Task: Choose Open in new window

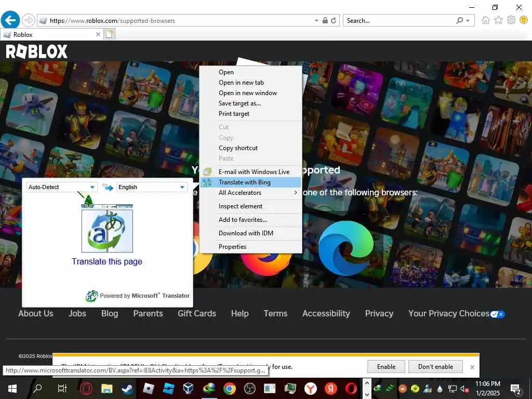Action: click(x=250, y=93)
